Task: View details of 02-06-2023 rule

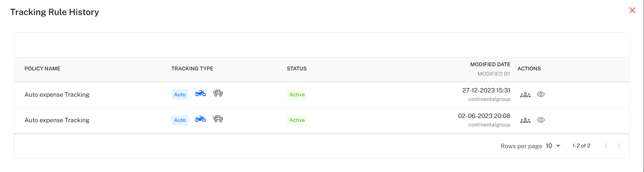Action: click(541, 120)
